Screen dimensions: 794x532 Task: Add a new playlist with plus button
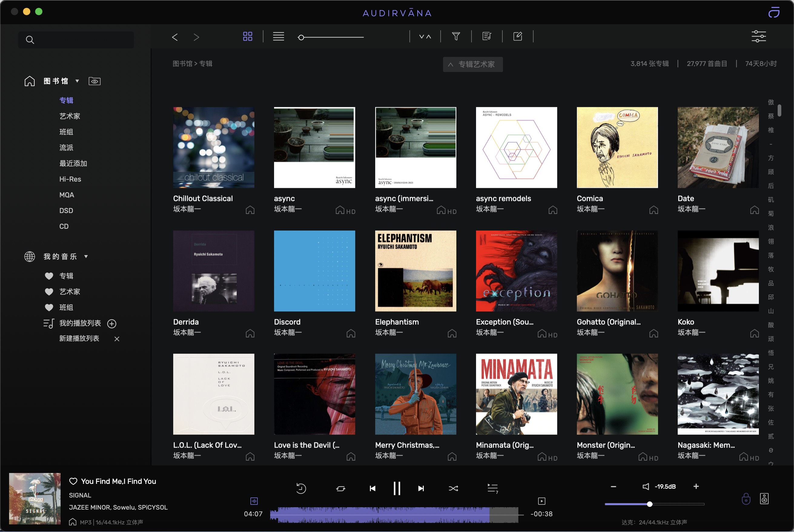(112, 324)
